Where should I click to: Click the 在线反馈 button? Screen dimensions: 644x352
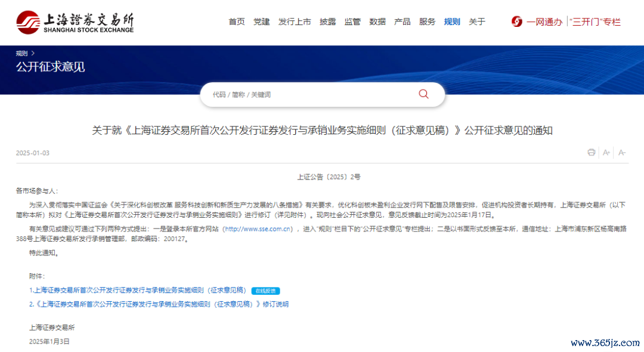[265, 291]
